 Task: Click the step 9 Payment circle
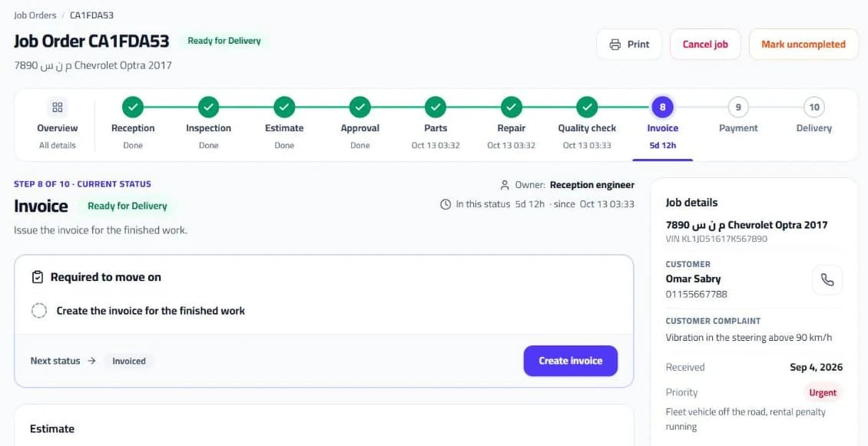coord(738,107)
